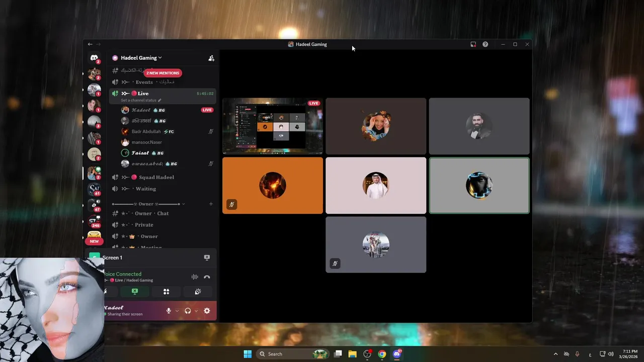This screenshot has width=644, height=362.
Task: Toggle the green screen share button
Action: click(135, 292)
